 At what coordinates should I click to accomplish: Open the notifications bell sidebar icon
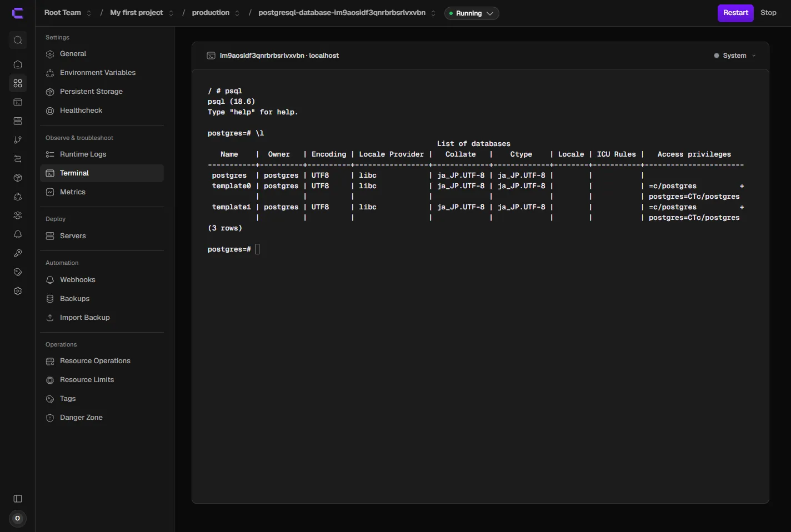tap(18, 234)
